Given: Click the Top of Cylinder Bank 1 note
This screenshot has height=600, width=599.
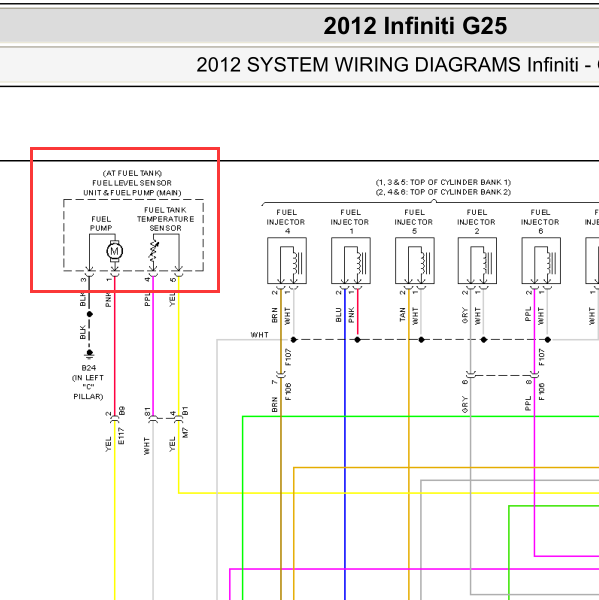Looking at the screenshot, I should (443, 182).
